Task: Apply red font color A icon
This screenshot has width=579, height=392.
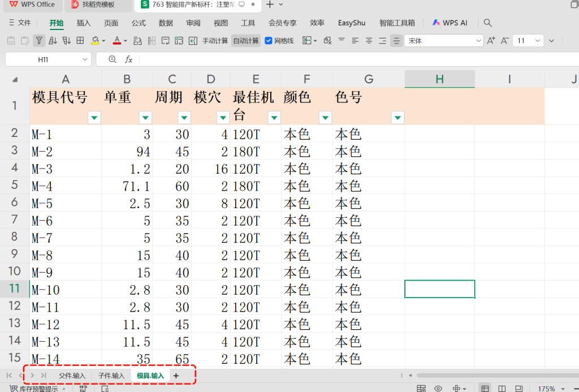Action: click(117, 41)
